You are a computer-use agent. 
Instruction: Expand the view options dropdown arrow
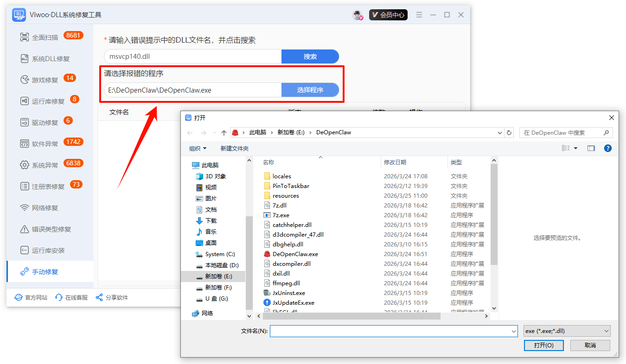576,148
